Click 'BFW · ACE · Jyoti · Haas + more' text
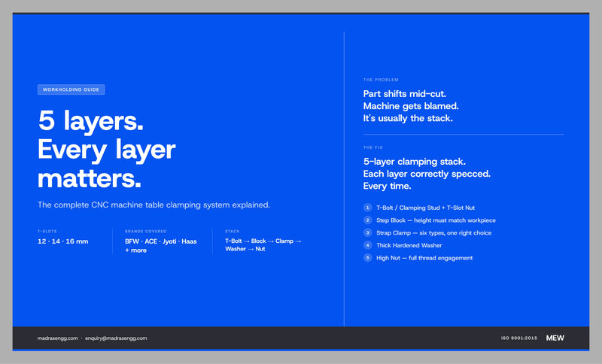Screen dimensions: 602x364 click(x=161, y=245)
